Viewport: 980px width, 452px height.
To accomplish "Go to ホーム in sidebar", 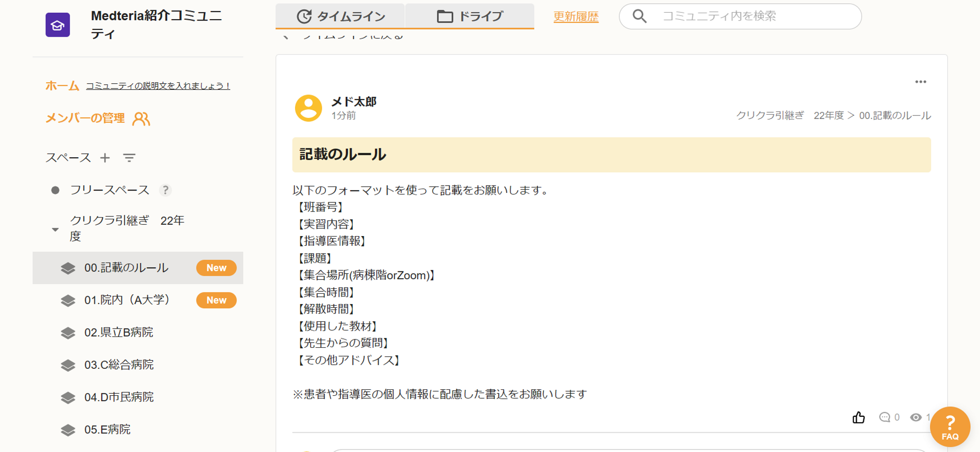I will tap(62, 86).
